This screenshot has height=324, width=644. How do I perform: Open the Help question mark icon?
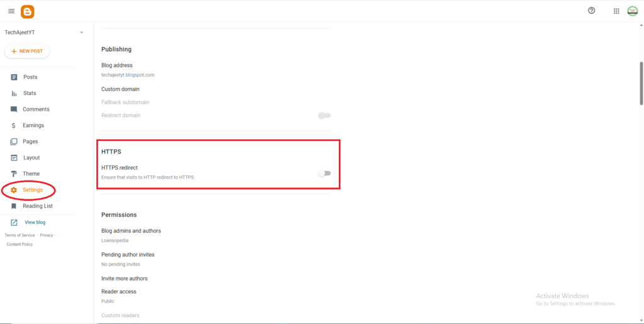point(591,11)
